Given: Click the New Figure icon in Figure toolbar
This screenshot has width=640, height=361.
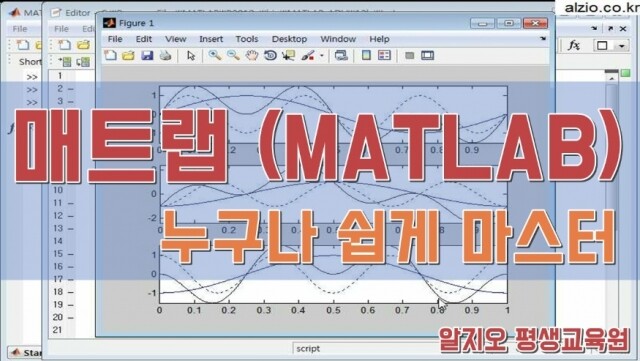Looking at the screenshot, I should click(x=110, y=55).
